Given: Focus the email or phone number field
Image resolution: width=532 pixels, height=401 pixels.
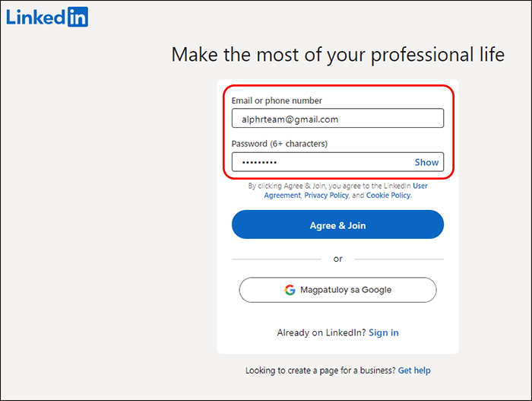Looking at the screenshot, I should coord(337,119).
